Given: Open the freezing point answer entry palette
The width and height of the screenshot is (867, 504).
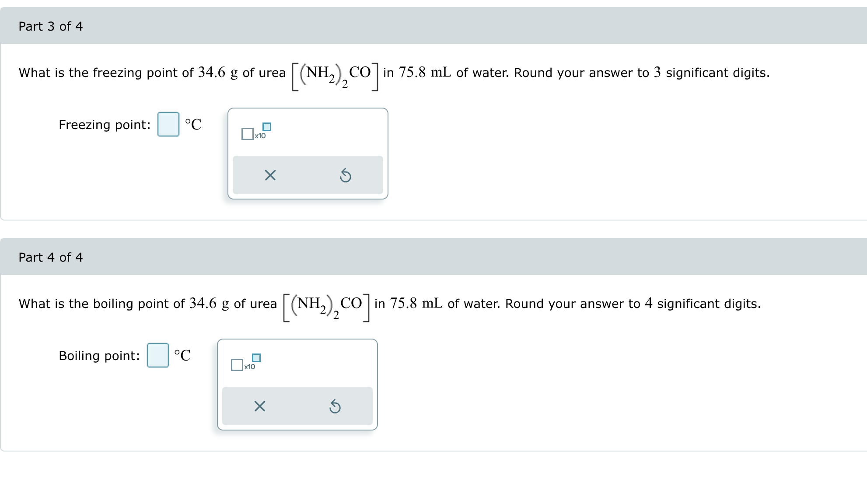Looking at the screenshot, I should click(x=168, y=125).
